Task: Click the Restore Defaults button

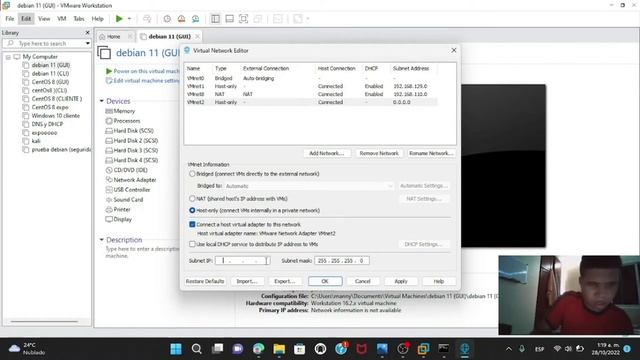Action: tap(205, 281)
